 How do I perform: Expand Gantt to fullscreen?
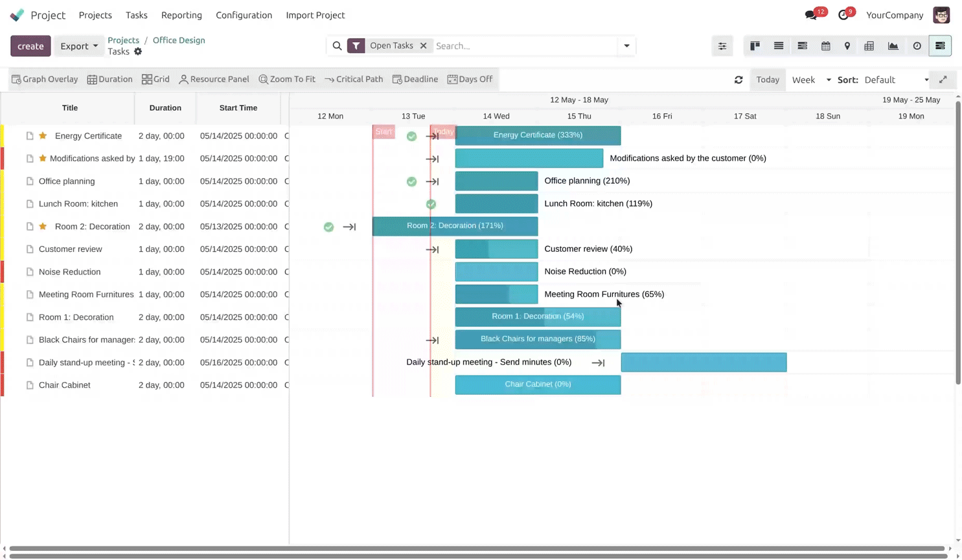click(943, 80)
